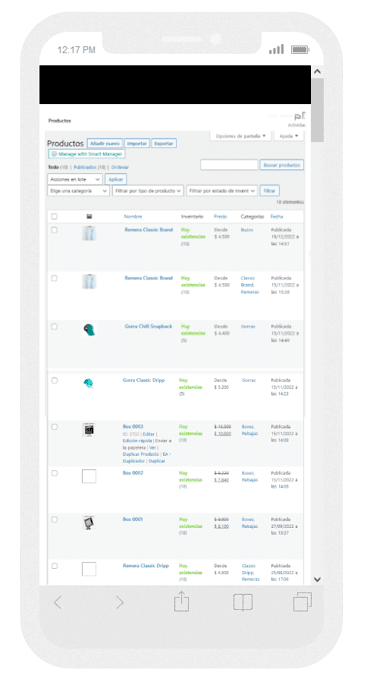Tap the browser back arrow

(58, 602)
